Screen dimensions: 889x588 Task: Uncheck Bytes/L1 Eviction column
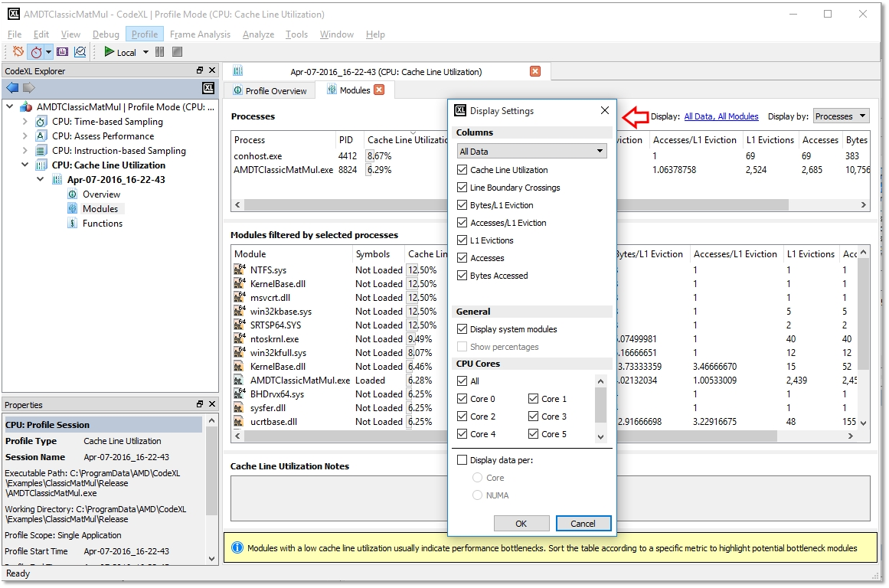coord(462,204)
